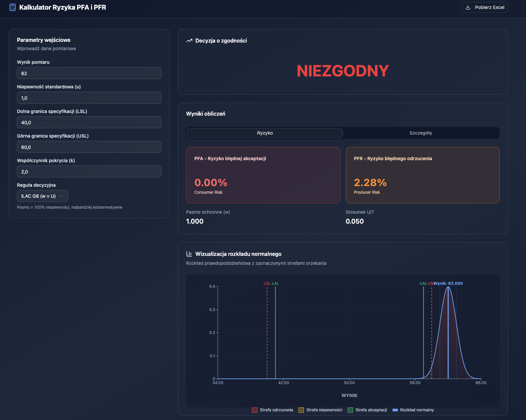Image resolution: width=526 pixels, height=420 pixels.
Task: Click the Pobierz Excel button
Action: (x=484, y=7)
